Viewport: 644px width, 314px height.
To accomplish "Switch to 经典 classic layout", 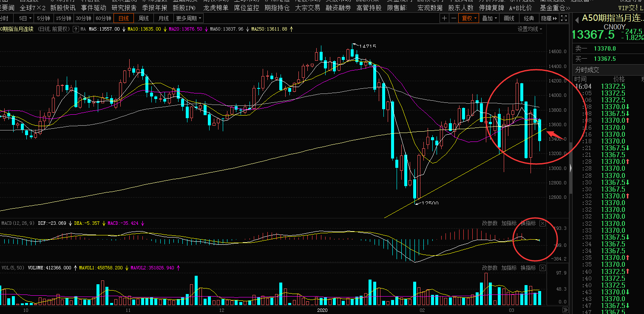I will [529, 18].
